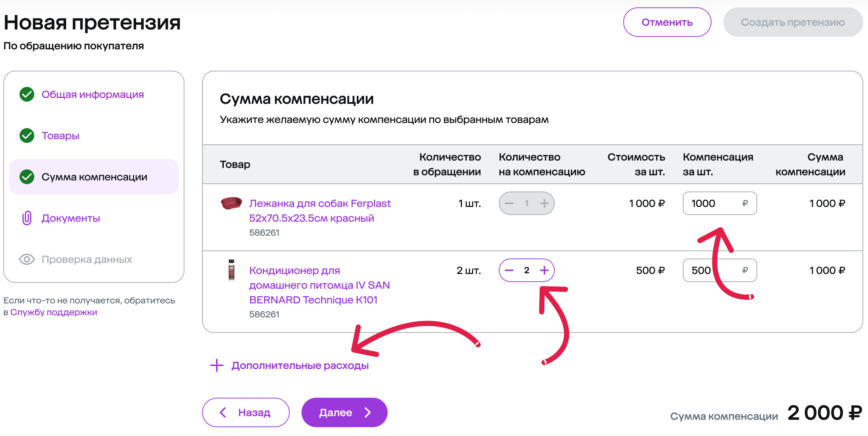The width and height of the screenshot is (868, 436).
Task: Click the plus icon for Дополнительные расходы
Action: 217,365
